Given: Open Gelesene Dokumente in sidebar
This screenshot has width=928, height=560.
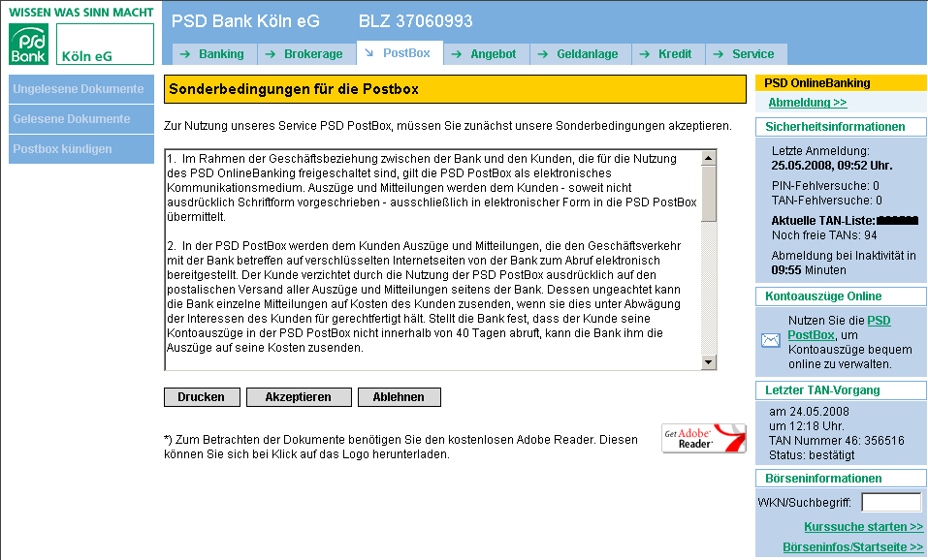Looking at the screenshot, I should coord(81,119).
